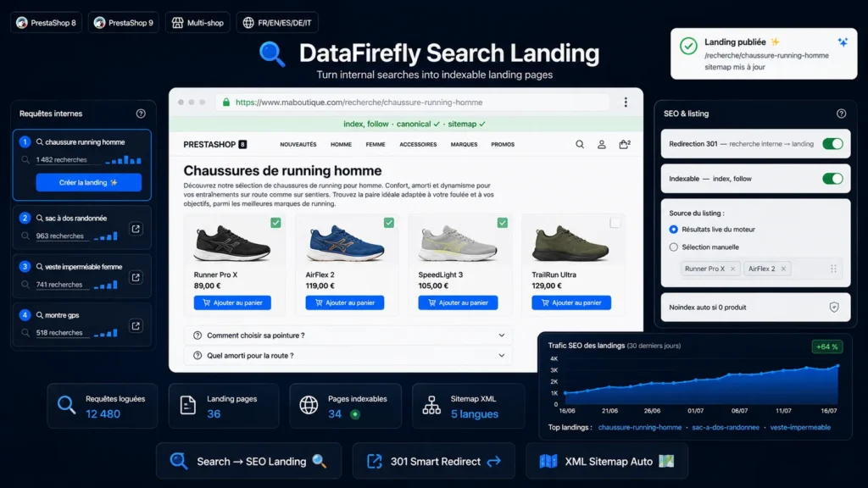Click the XML Sitemap Auto button
The width and height of the screenshot is (868, 488).
pos(607,461)
